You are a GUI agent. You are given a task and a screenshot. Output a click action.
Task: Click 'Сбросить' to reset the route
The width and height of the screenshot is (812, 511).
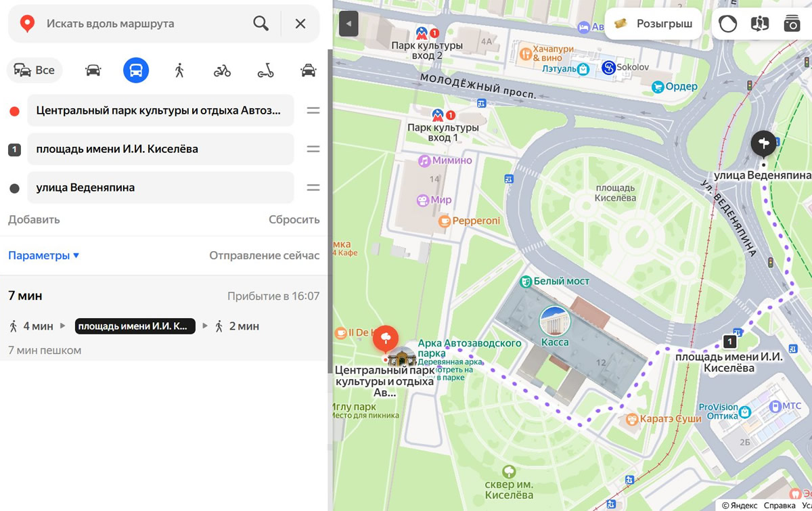294,219
